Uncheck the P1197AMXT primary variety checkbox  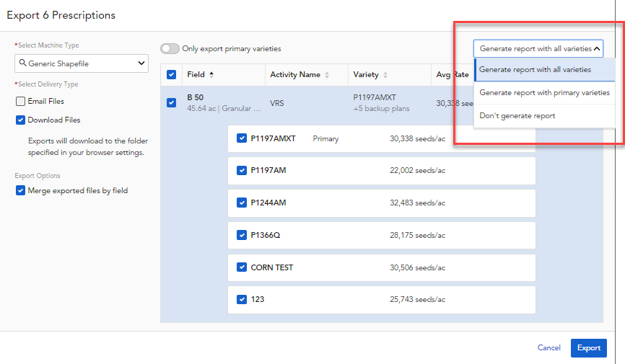[x=242, y=138]
